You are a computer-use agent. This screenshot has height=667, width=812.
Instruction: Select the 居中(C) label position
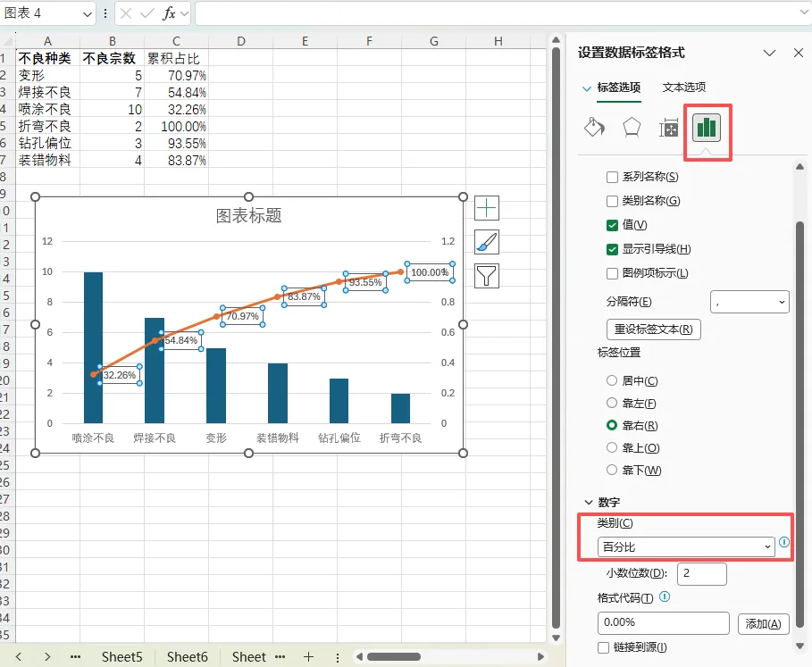click(612, 381)
